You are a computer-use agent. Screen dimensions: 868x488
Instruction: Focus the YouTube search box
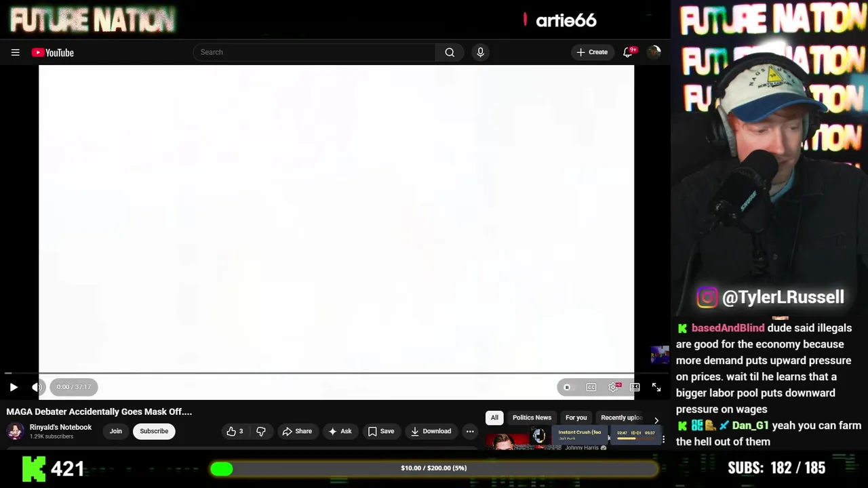point(314,52)
